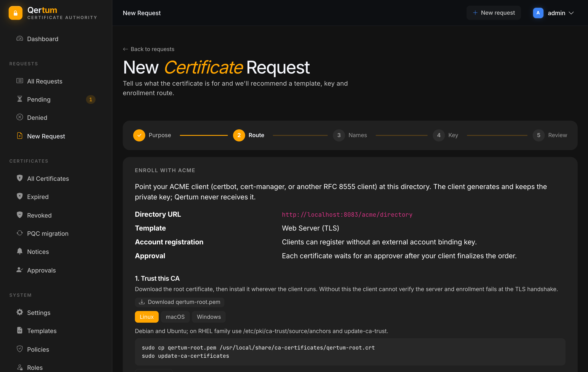
Task: Click the sudo cp command code block
Action: 350,352
